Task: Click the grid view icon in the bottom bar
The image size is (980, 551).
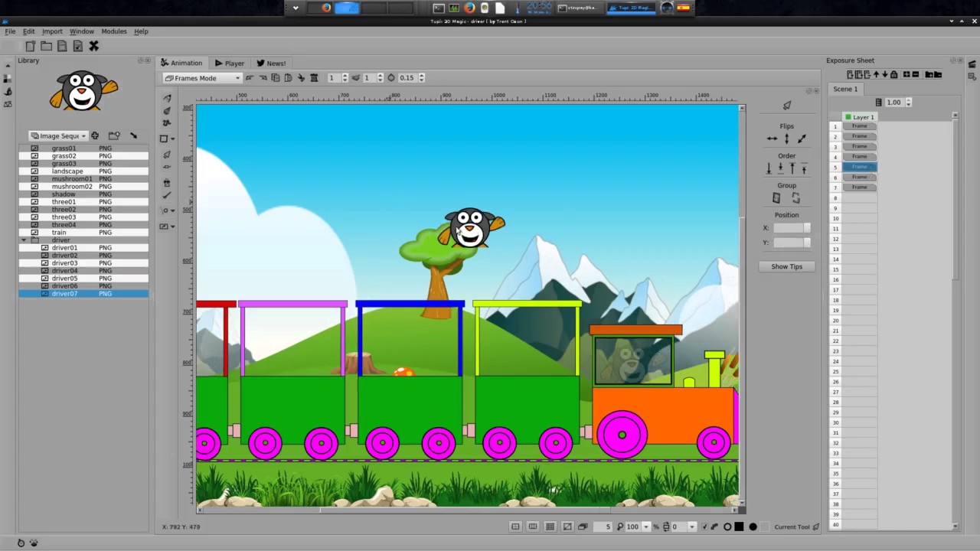Action: click(x=550, y=527)
